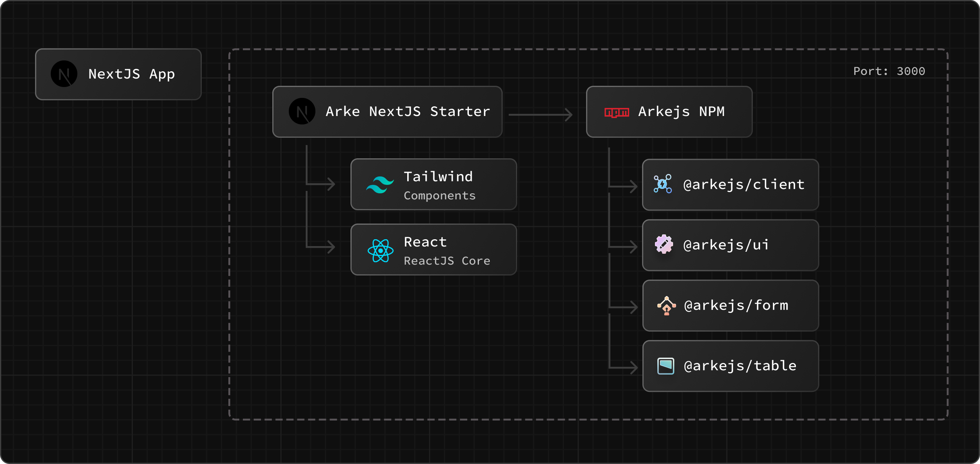Screen dimensions: 980x464
Task: Click the @arkejs/client network icon
Action: coord(663,184)
